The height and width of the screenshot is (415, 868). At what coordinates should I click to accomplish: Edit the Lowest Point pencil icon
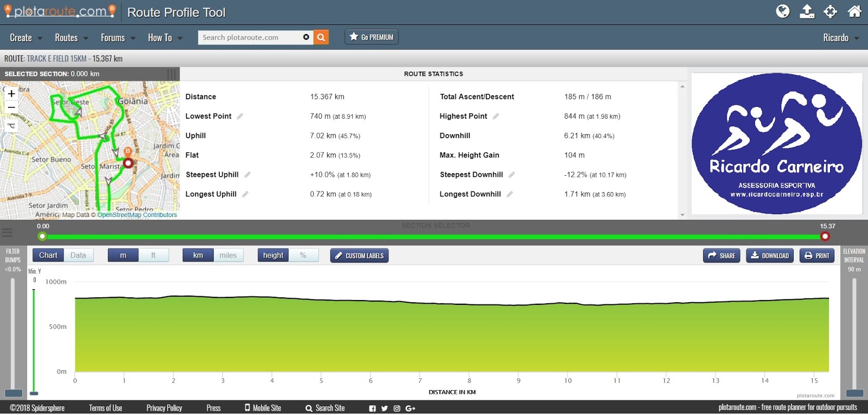click(240, 116)
